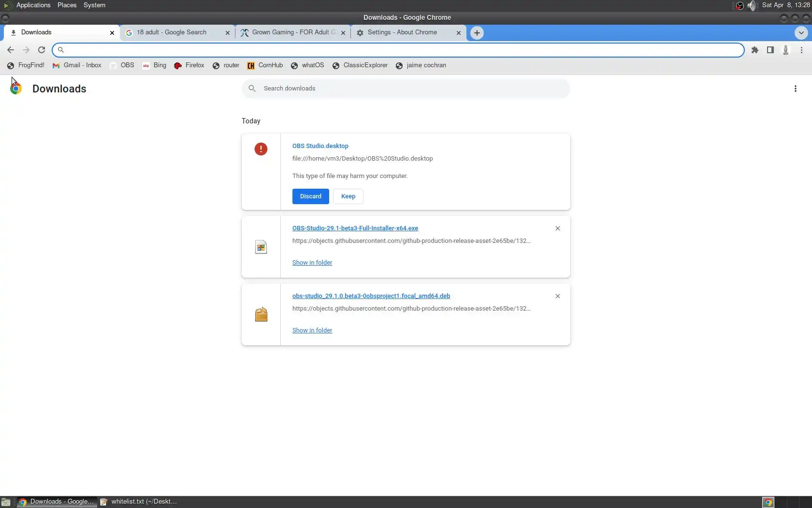Open the Chrome extensions puzzle icon
This screenshot has height=508, width=812.
tap(755, 50)
